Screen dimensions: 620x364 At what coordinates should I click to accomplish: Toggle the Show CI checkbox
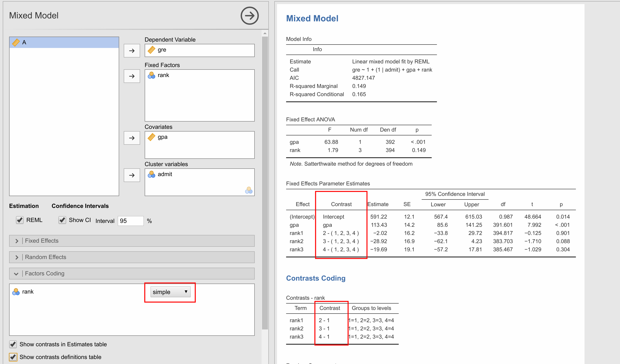pos(62,220)
